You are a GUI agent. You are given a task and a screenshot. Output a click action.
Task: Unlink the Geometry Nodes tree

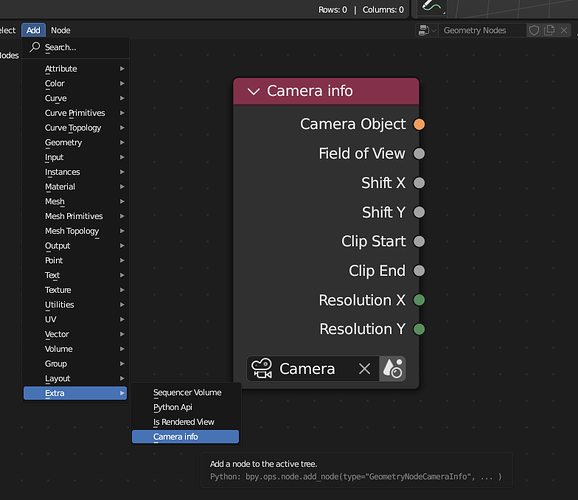coord(564,30)
